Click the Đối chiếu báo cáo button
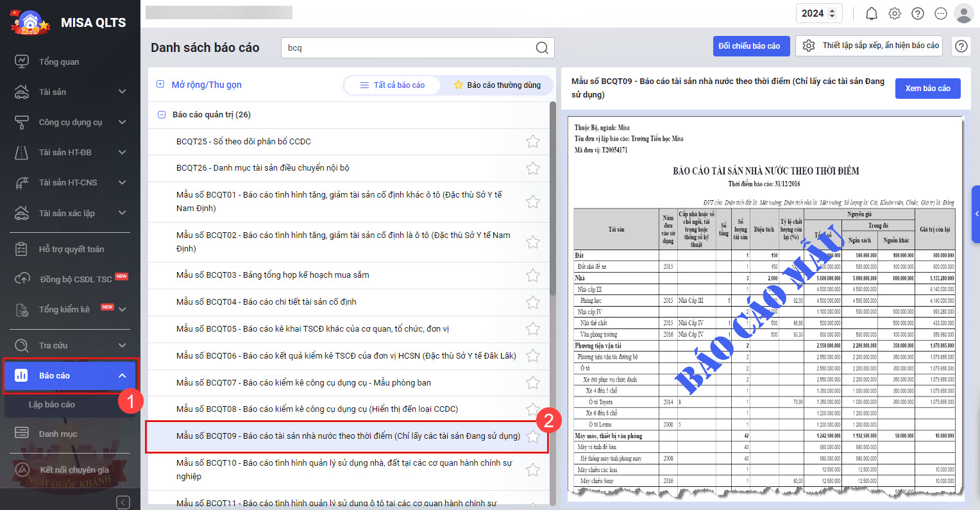Screen dimensions: 980x510 749,46
